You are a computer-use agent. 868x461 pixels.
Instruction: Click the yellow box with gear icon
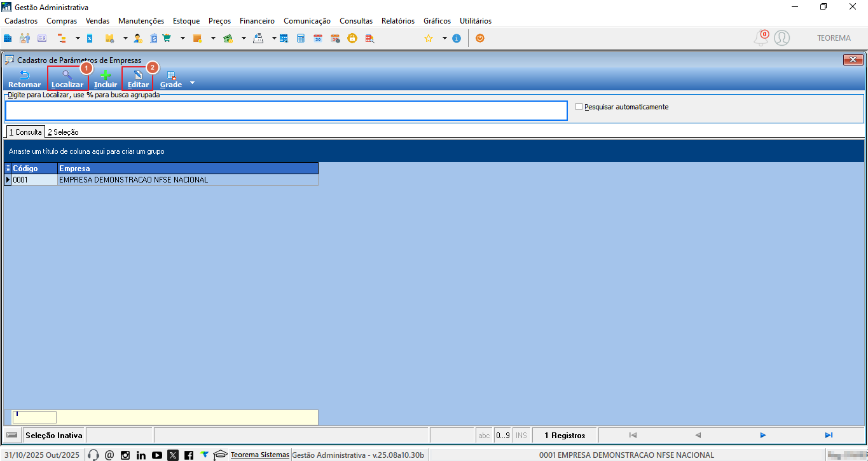pyautogui.click(x=109, y=38)
